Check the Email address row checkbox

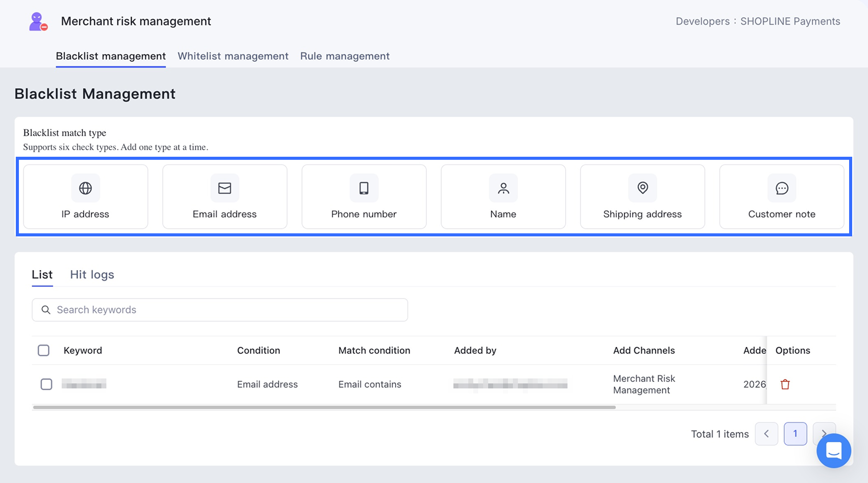coord(46,384)
